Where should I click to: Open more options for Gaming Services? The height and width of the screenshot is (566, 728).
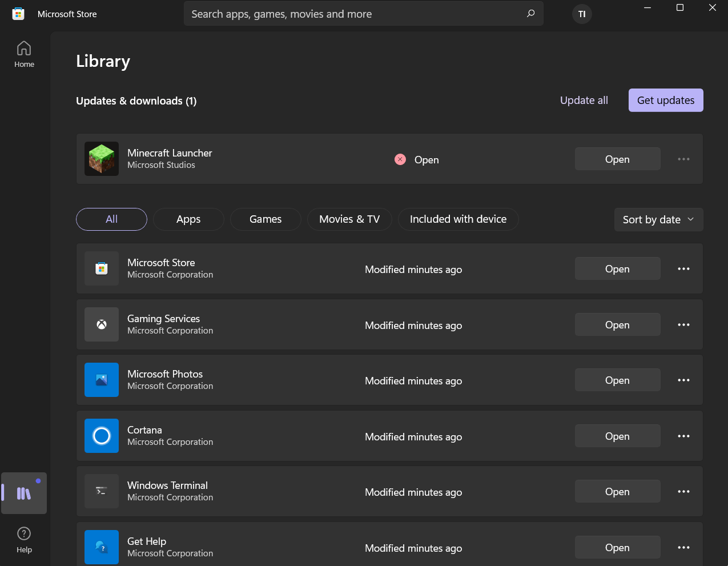pos(683,325)
